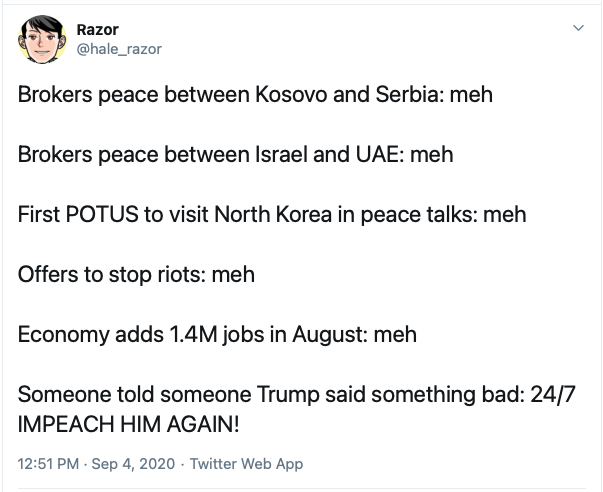
Task: Click the Israel and UAE tweet line
Action: click(x=235, y=155)
